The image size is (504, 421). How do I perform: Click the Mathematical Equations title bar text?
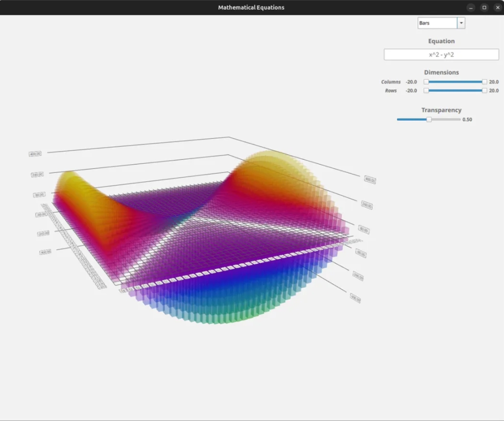[x=251, y=7]
